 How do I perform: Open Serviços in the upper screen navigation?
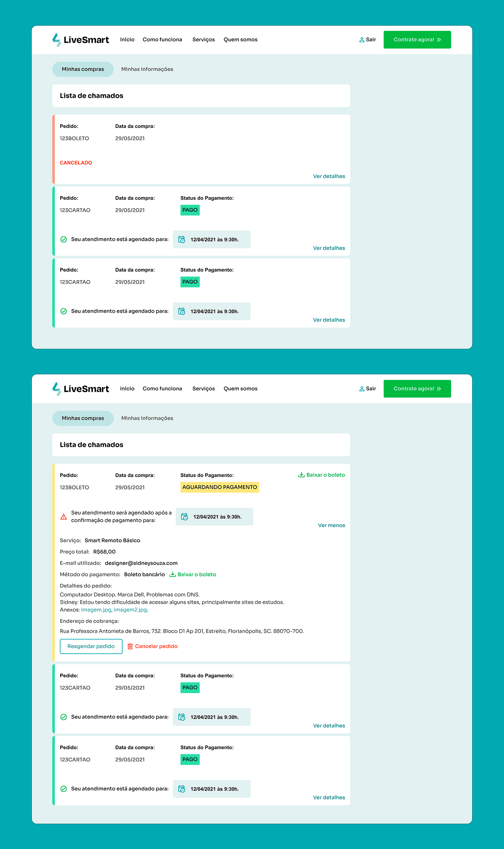click(x=204, y=40)
